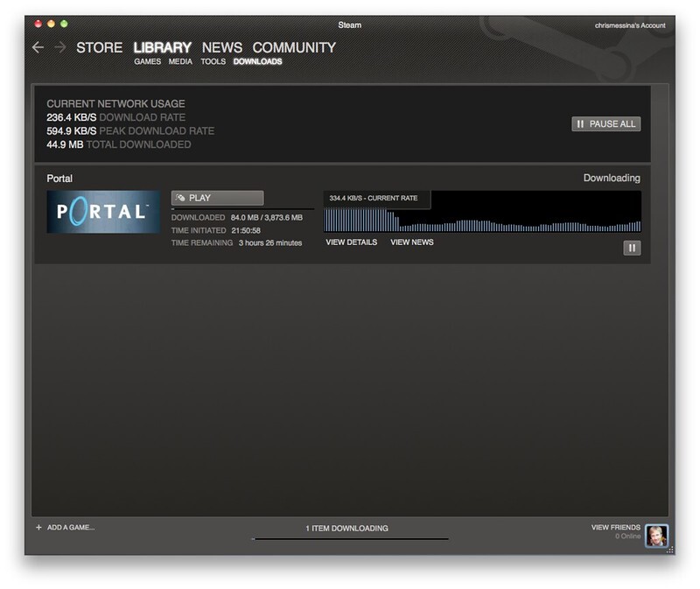Go to the News section
This screenshot has width=700, height=589.
222,47
